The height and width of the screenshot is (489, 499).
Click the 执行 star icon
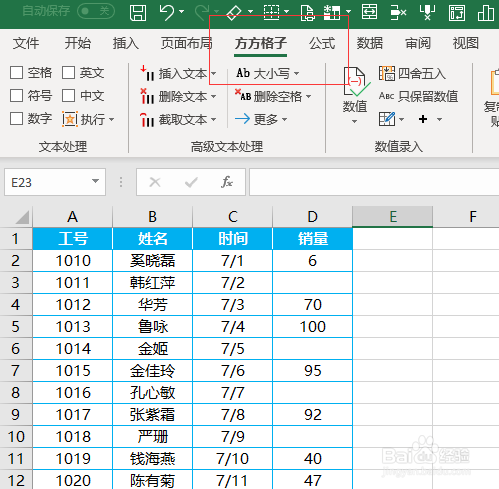(70, 119)
